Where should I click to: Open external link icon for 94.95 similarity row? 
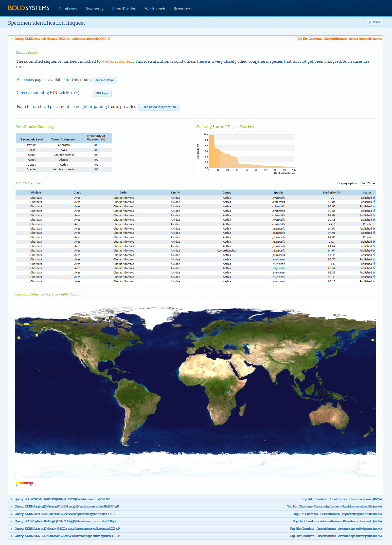point(374,233)
